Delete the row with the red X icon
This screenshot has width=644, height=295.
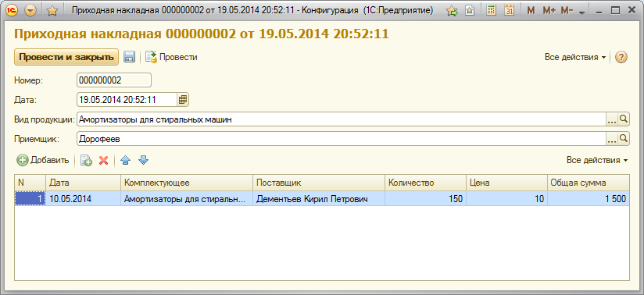103,161
